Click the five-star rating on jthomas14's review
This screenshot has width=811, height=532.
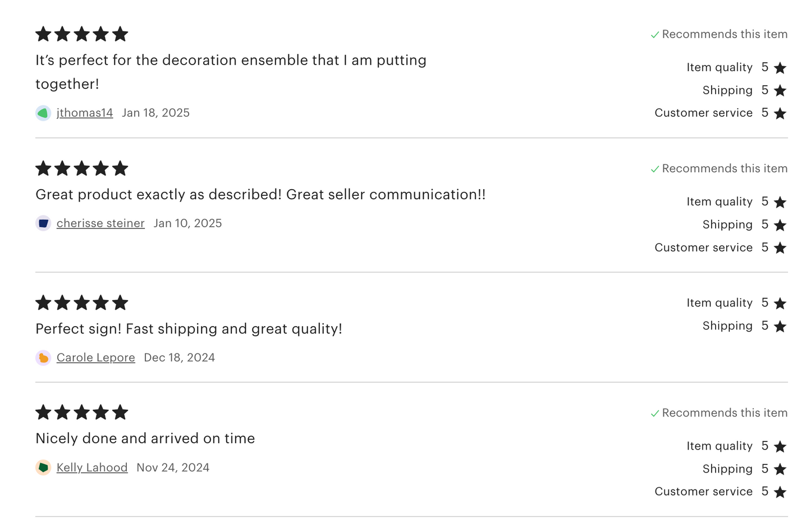click(82, 34)
